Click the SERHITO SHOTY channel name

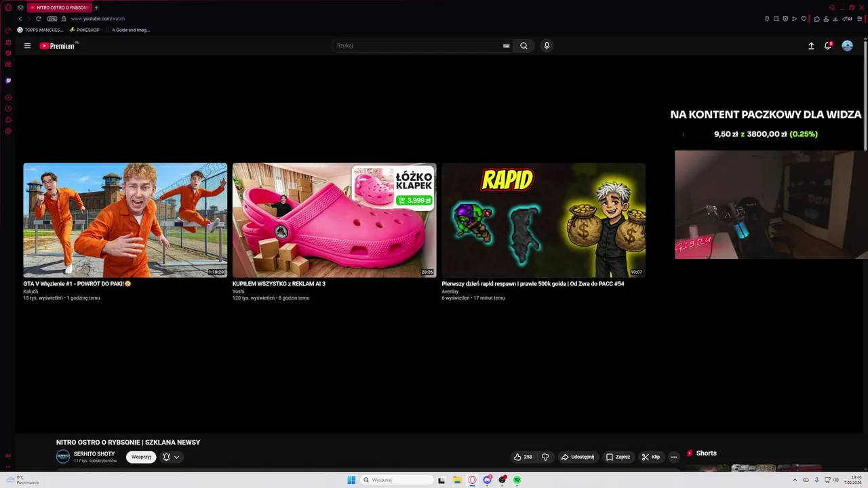(94, 454)
